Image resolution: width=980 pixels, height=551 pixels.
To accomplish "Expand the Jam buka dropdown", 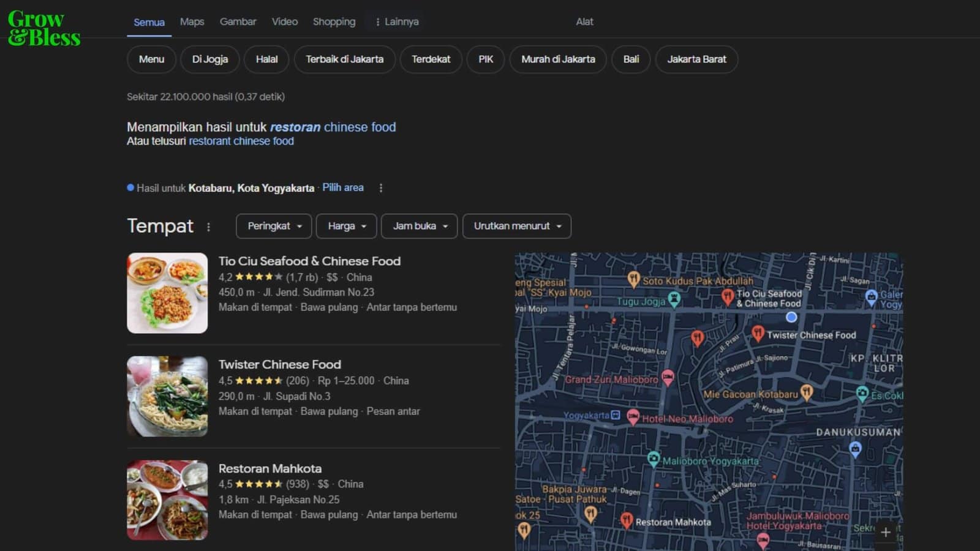I will [419, 226].
